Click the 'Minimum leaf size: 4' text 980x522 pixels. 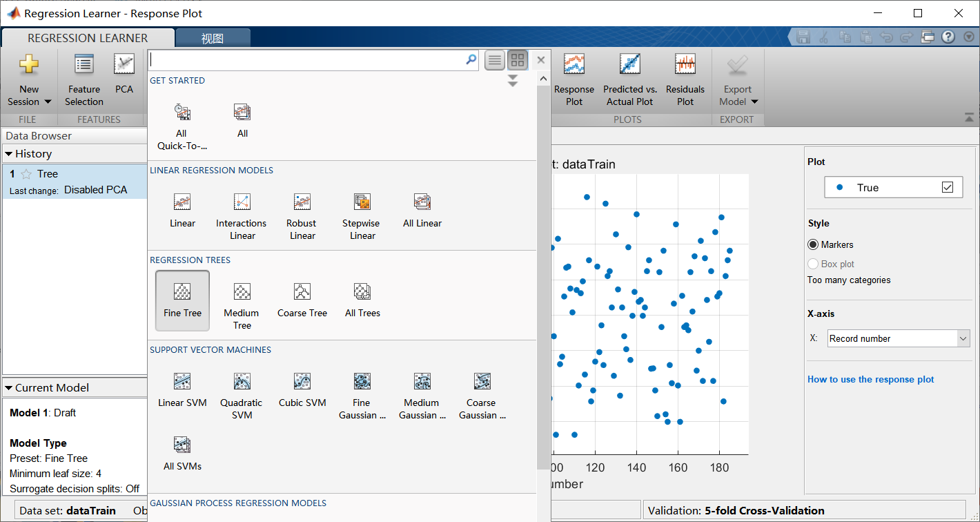point(56,474)
